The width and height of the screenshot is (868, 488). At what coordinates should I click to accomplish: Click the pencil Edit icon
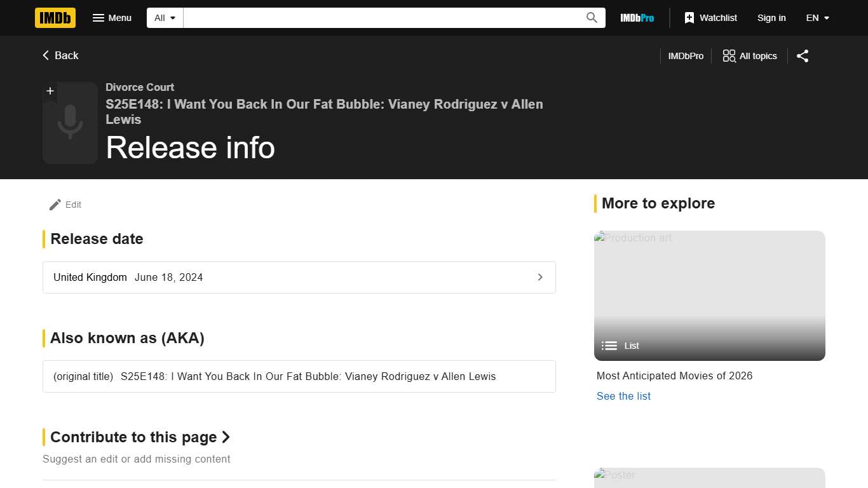click(x=55, y=205)
